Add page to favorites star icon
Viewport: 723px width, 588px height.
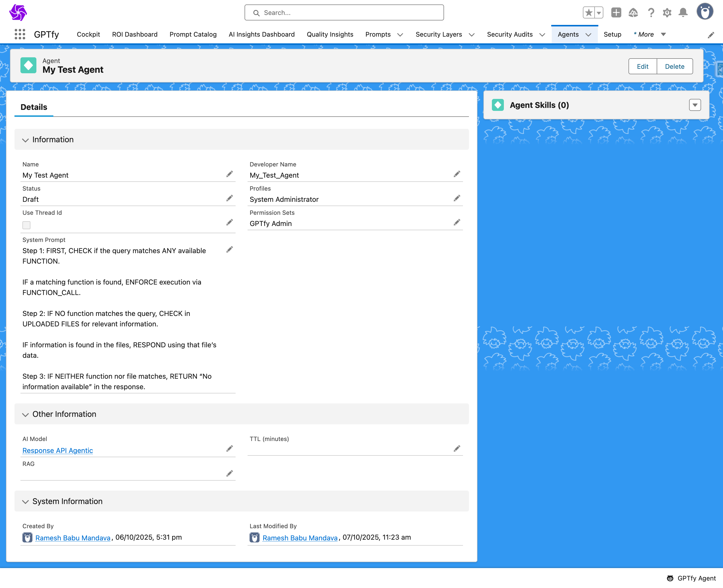tap(589, 13)
